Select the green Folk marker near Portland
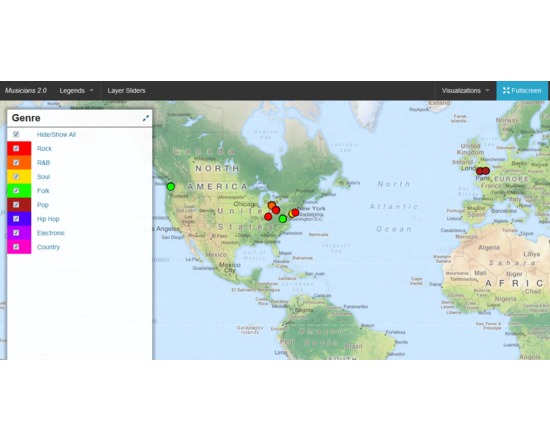 pyautogui.click(x=171, y=186)
